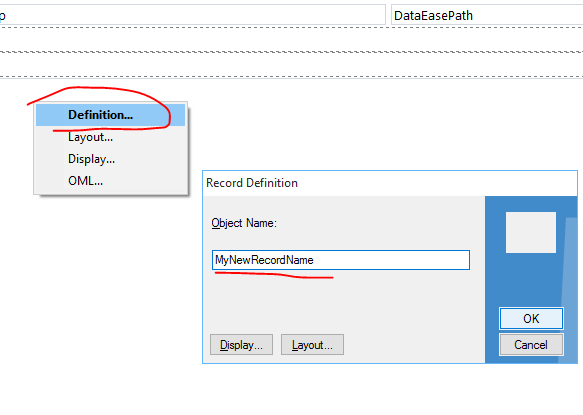Click the icon gutter beside Layout... menu item

click(x=50, y=137)
